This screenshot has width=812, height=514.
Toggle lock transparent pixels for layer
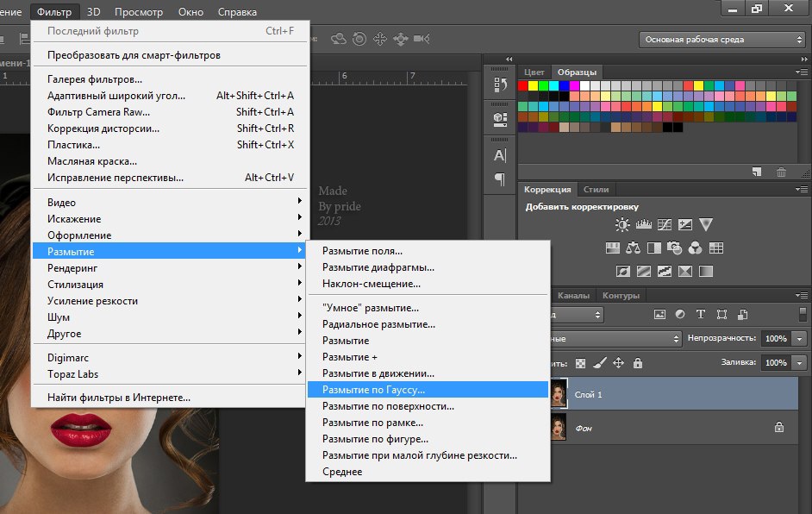point(581,363)
